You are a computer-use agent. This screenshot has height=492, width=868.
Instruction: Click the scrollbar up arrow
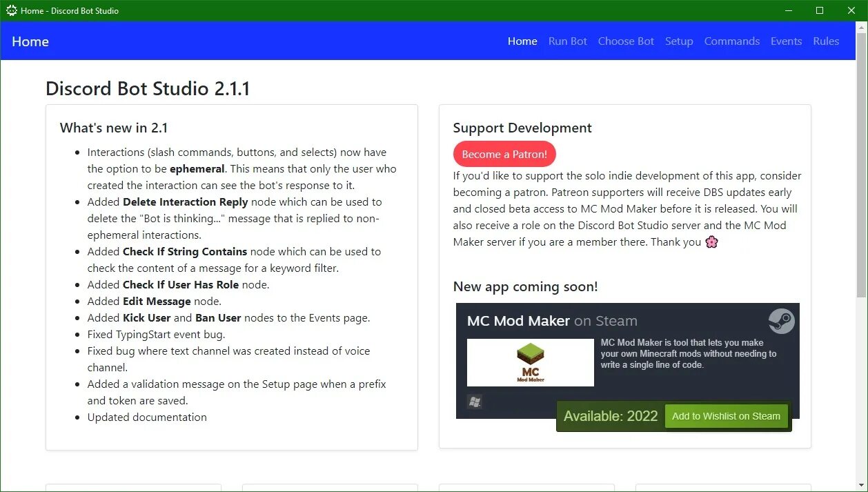point(861,27)
